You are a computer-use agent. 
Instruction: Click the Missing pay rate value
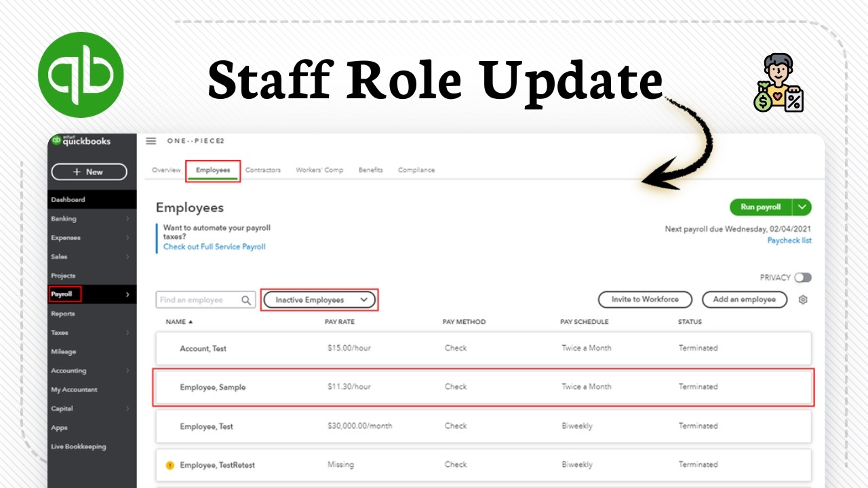[x=340, y=465]
